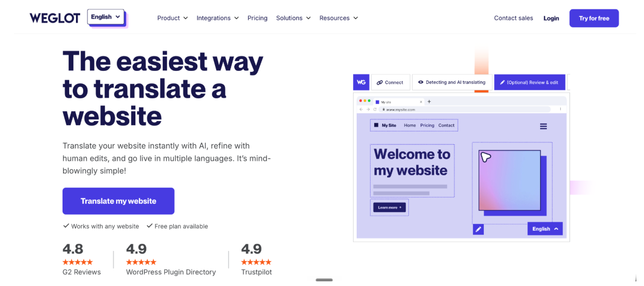Image resolution: width=644 pixels, height=286 pixels.
Task: Click Contact in demo site nav
Action: click(447, 125)
